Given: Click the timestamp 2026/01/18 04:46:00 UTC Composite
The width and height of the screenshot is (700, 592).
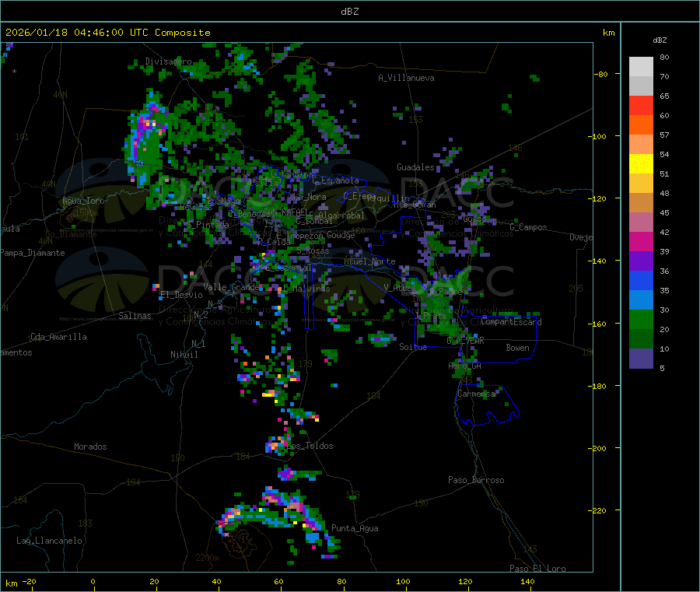Looking at the screenshot, I should (107, 33).
